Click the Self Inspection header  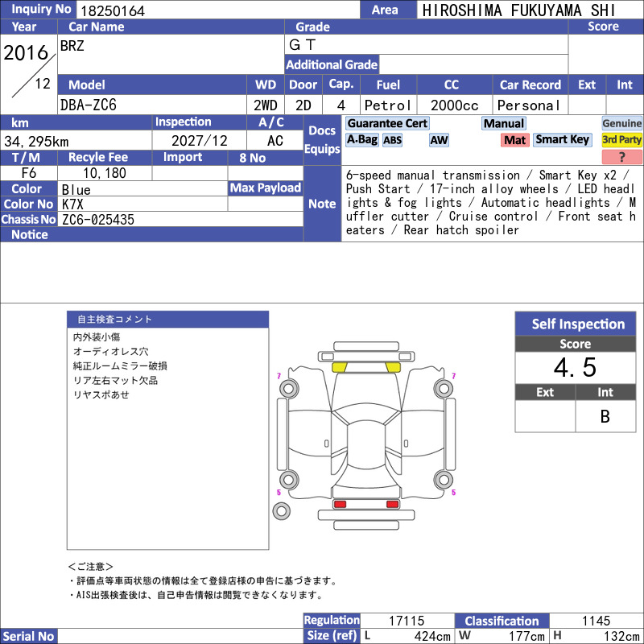point(576,324)
